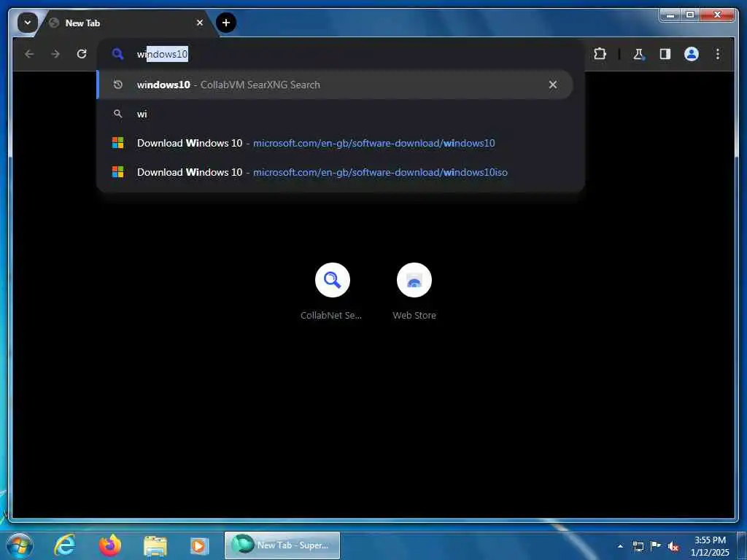This screenshot has height=560, width=747.
Task: Launch Internet Explorer from taskbar
Action: pyautogui.click(x=64, y=545)
